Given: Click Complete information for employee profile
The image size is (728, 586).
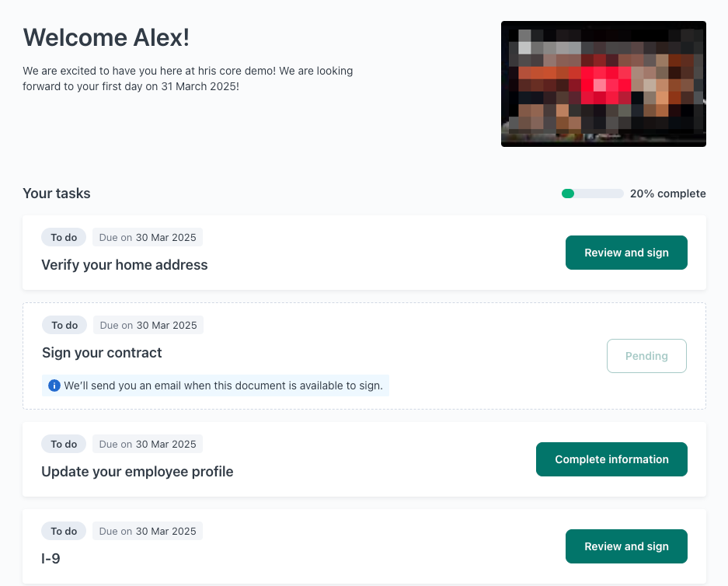Looking at the screenshot, I should (x=611, y=459).
